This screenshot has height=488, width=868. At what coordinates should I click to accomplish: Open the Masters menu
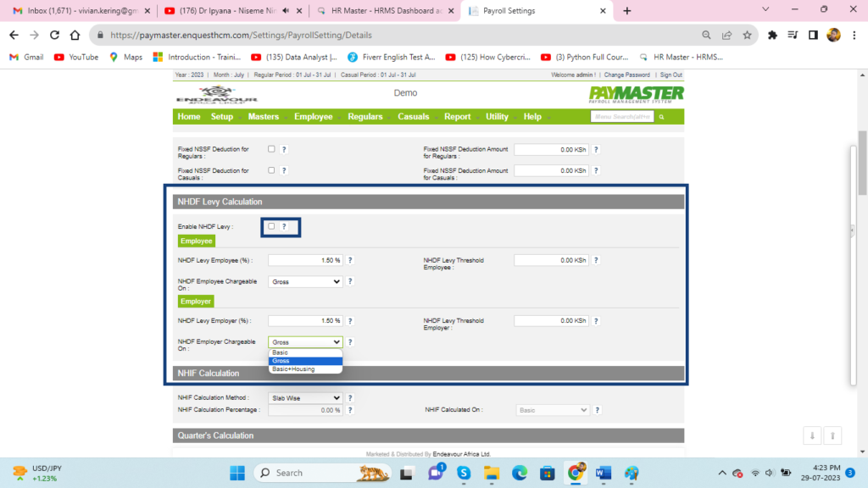click(264, 117)
